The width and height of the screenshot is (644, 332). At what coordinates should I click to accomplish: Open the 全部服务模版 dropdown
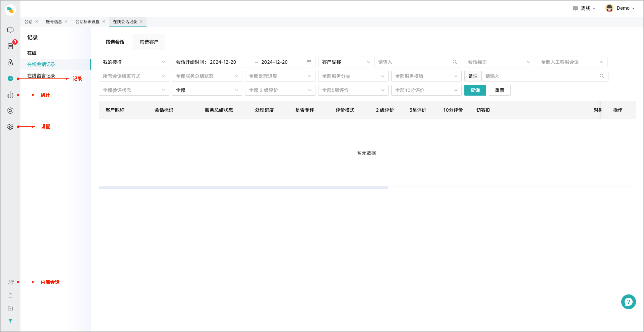(426, 76)
